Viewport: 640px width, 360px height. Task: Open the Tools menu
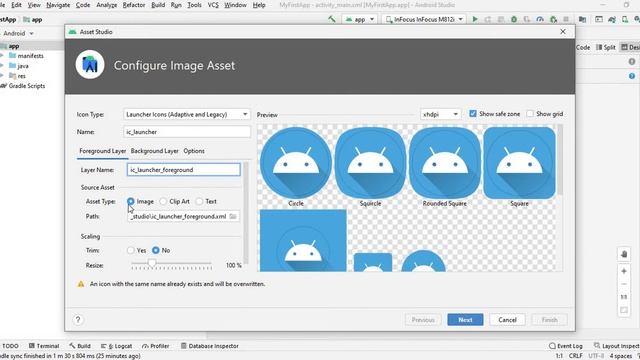coord(194,5)
